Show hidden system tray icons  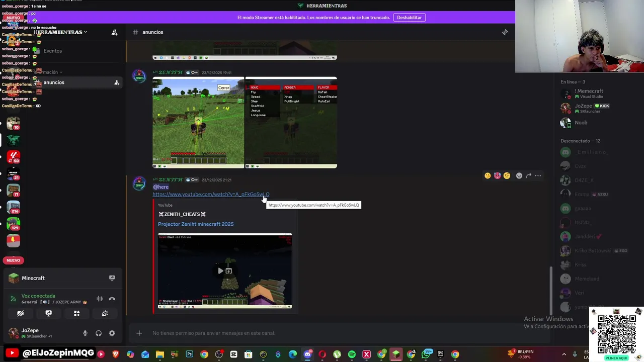[563, 354]
